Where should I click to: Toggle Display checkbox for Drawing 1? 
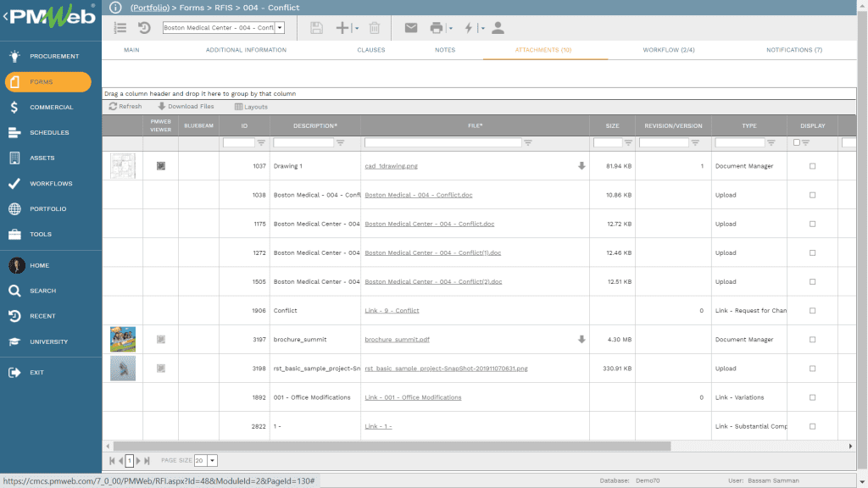[813, 166]
